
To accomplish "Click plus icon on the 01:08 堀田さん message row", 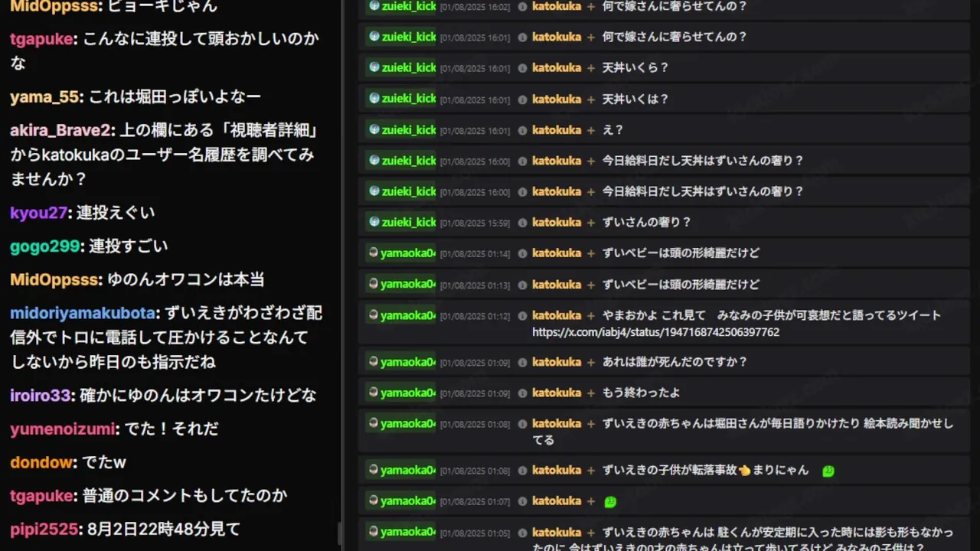I will pos(590,423).
